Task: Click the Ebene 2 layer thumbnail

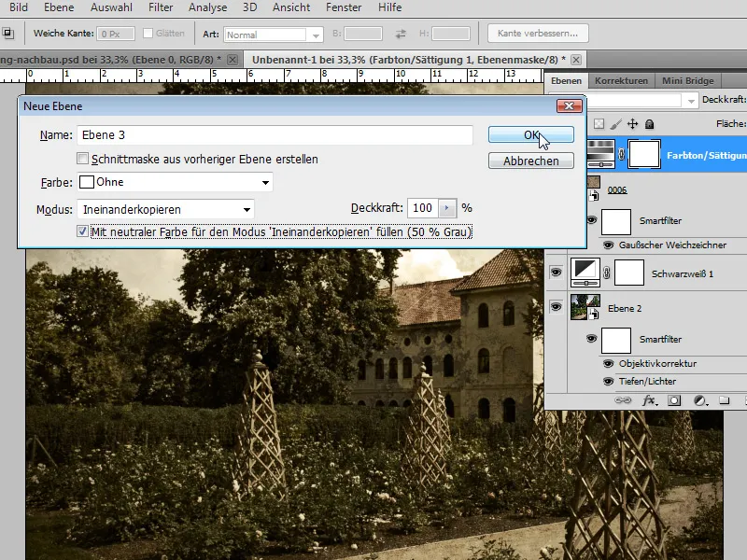Action: click(585, 307)
